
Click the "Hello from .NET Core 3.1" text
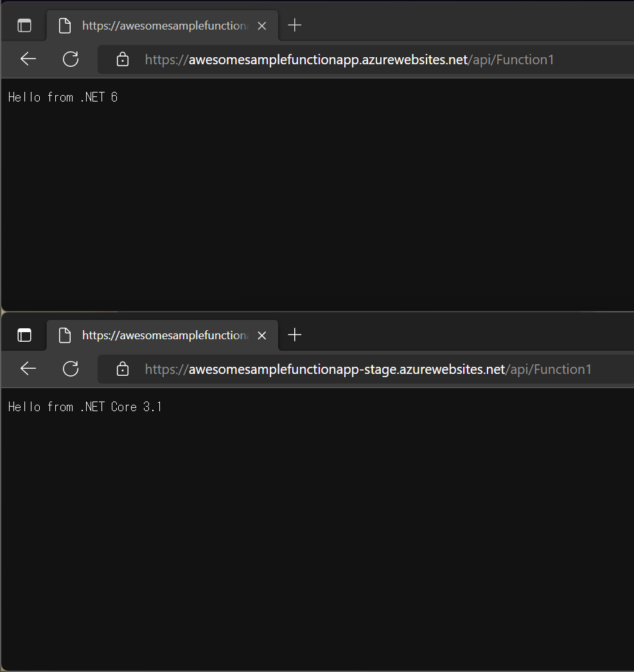click(85, 407)
